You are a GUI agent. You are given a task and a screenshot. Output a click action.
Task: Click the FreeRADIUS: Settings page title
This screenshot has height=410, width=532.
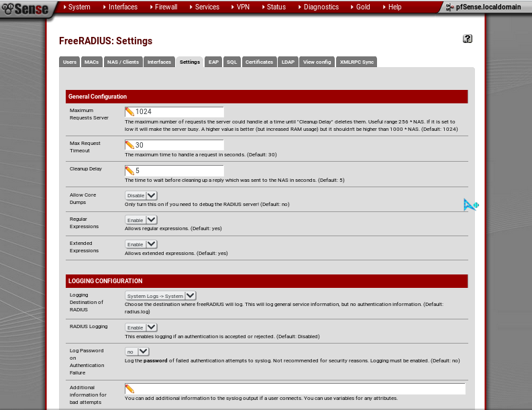click(105, 41)
